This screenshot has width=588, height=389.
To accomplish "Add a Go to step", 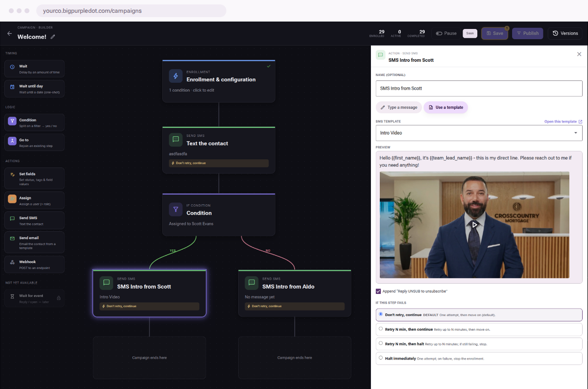I will 34,143.
